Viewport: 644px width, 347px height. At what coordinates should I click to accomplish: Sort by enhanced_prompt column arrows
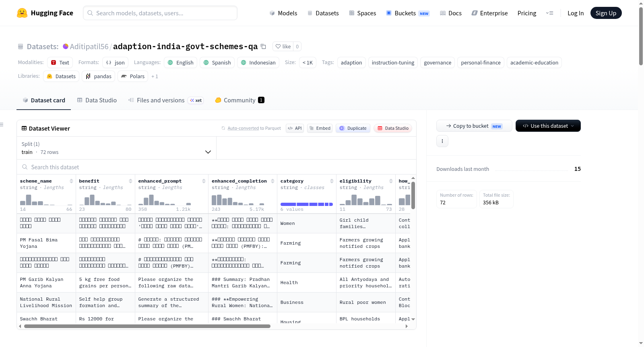click(x=204, y=181)
